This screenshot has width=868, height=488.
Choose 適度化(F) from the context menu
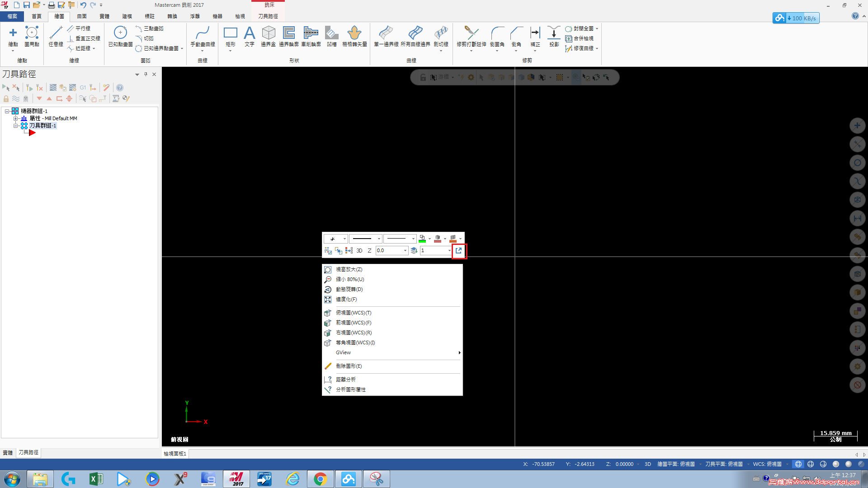click(x=346, y=300)
